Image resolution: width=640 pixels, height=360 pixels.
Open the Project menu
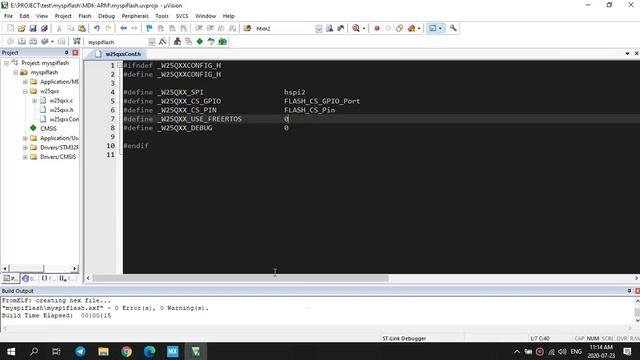click(x=63, y=16)
